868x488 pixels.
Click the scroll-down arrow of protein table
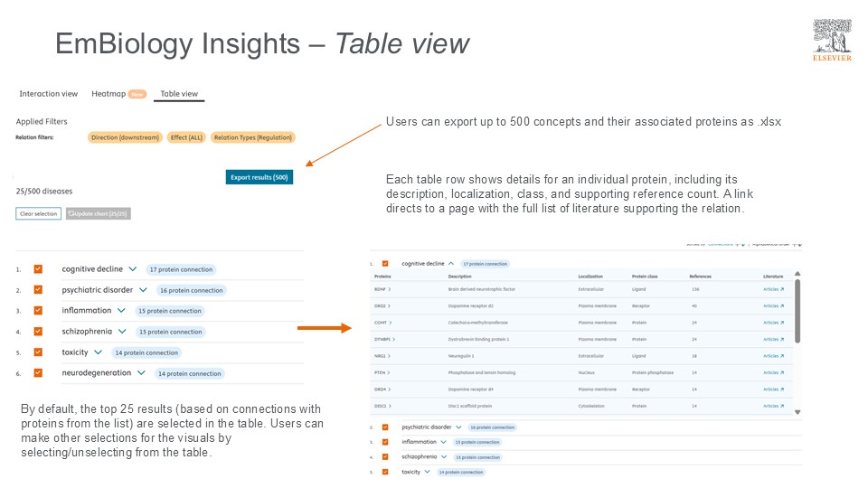797,412
